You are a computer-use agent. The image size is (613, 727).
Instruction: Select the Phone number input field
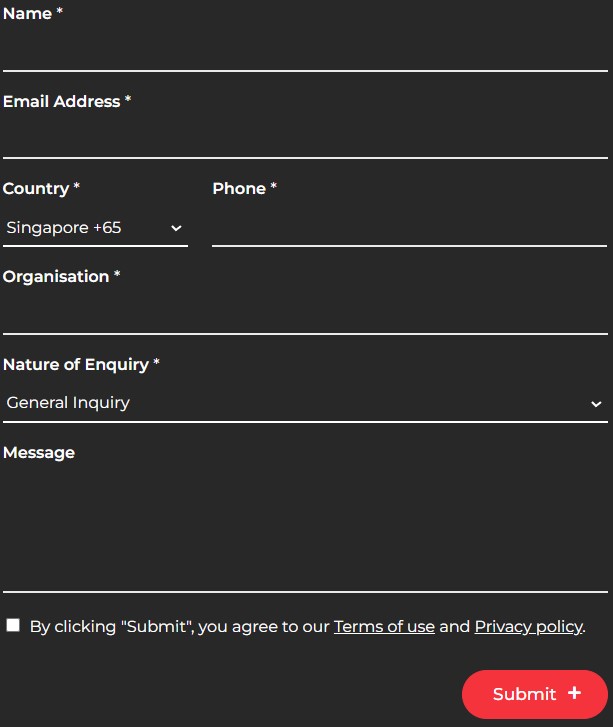pyautogui.click(x=409, y=226)
